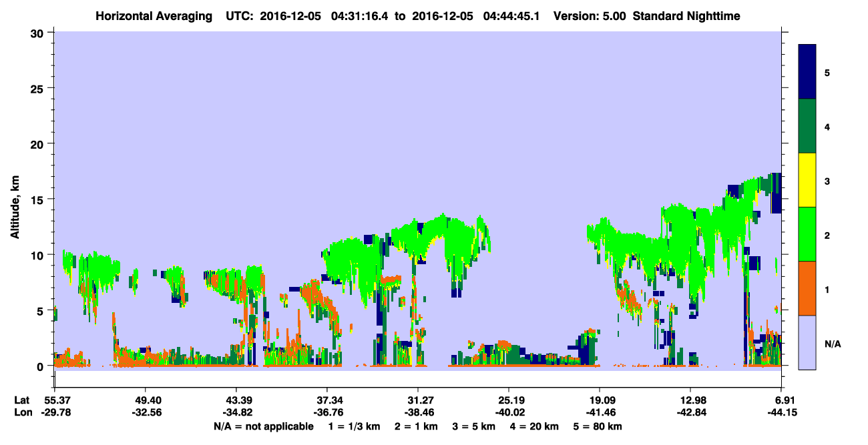Click the dark blue colorbar segment labeled 5
The height and width of the screenshot is (445, 868).
click(807, 72)
